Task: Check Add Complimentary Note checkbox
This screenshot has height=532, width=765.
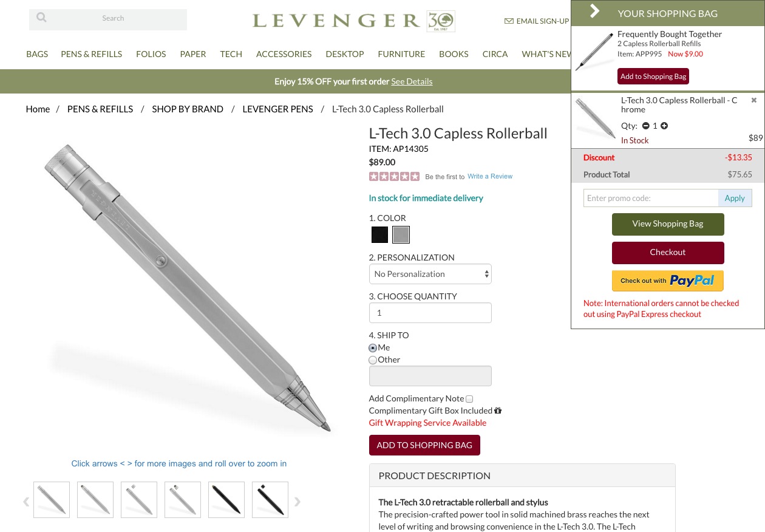Action: 469,399
